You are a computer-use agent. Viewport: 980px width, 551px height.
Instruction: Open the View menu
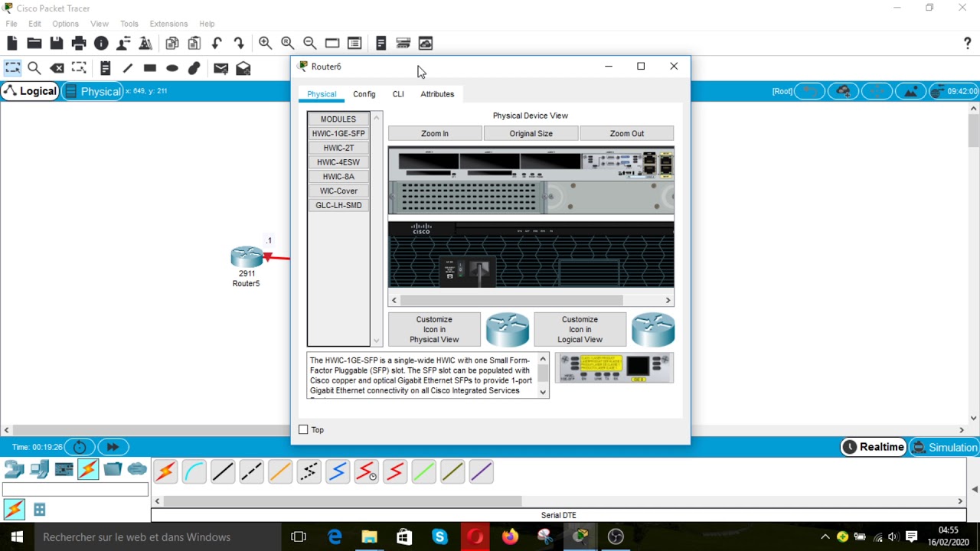pyautogui.click(x=100, y=24)
